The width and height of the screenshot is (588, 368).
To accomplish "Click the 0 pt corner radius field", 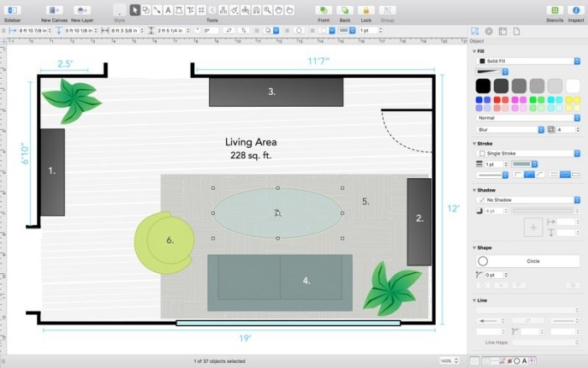I will point(494,275).
